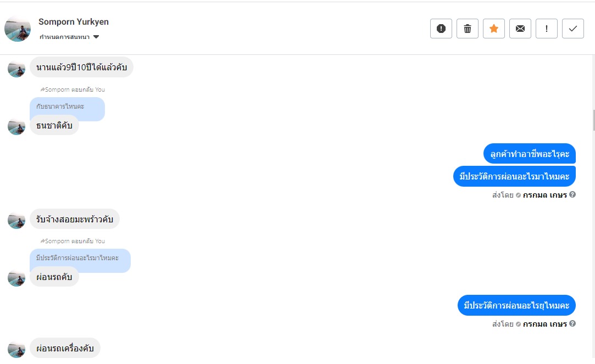Click the message รับจ้างสอยมะพร้าวคับ
595x364 pixels.
[75, 219]
